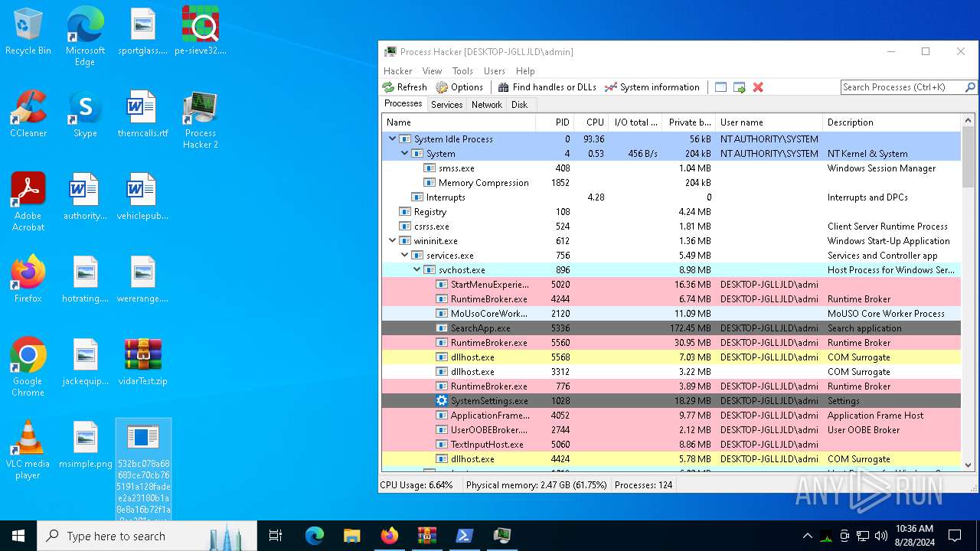The height and width of the screenshot is (551, 980).
Task: Switch to the Disk tab
Action: (x=519, y=105)
